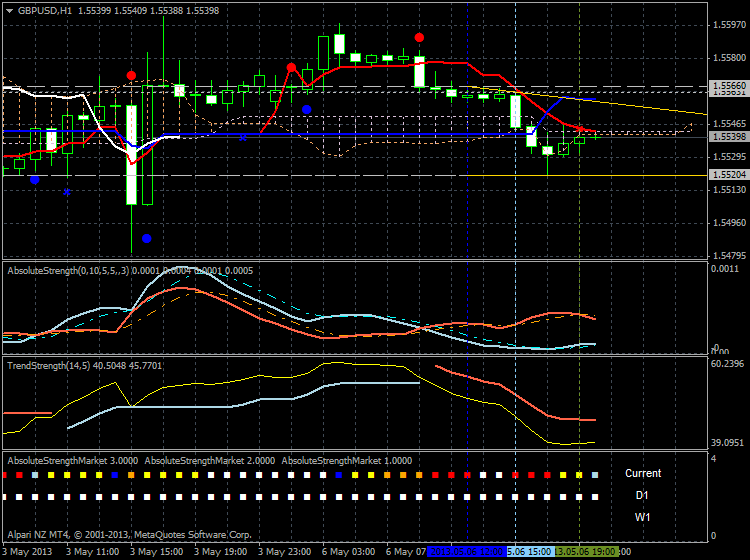Select the blue 2013.05.06 12:00 time marker
This screenshot has width=750, height=560.
click(x=466, y=552)
